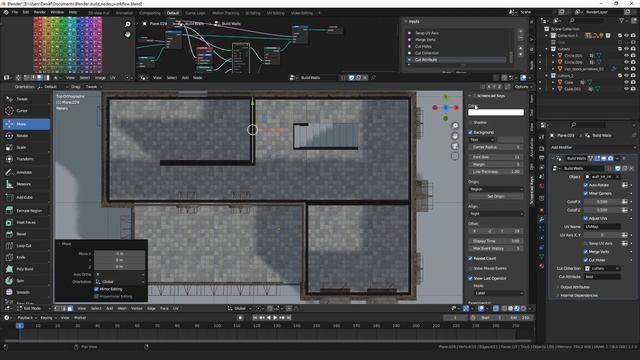This screenshot has width=640, height=360.
Task: Select the Transform tool
Action: pos(26,159)
